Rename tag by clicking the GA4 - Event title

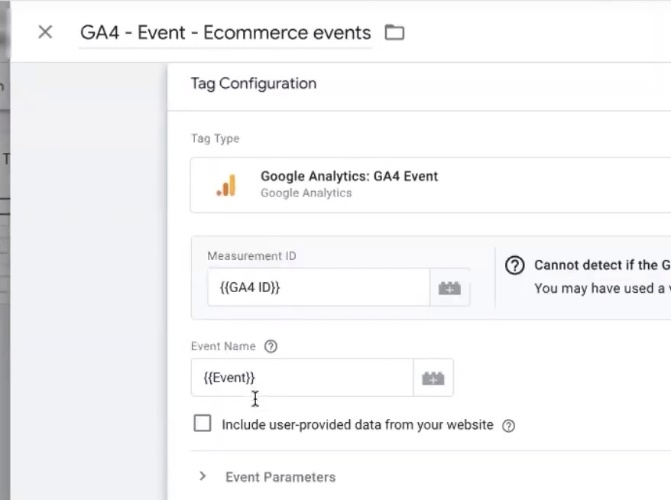tap(225, 33)
